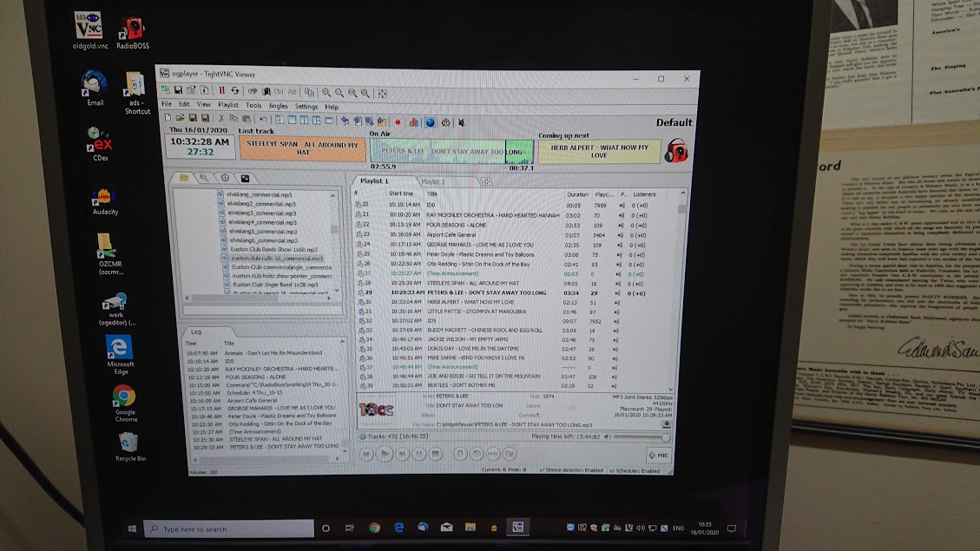The image size is (980, 551).
Task: Add a new playlist tab
Action: [485, 182]
